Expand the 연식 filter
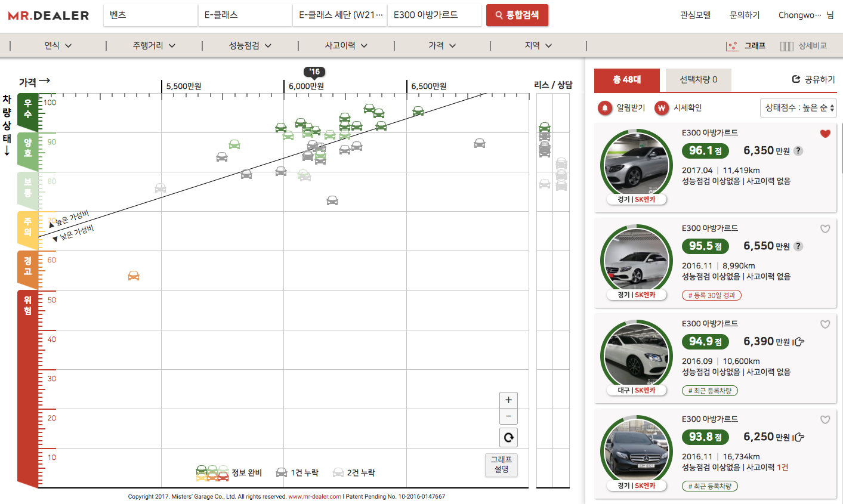 pos(58,45)
